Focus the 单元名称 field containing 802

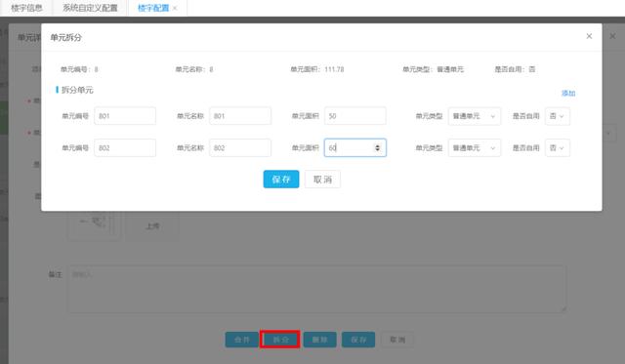(x=240, y=147)
